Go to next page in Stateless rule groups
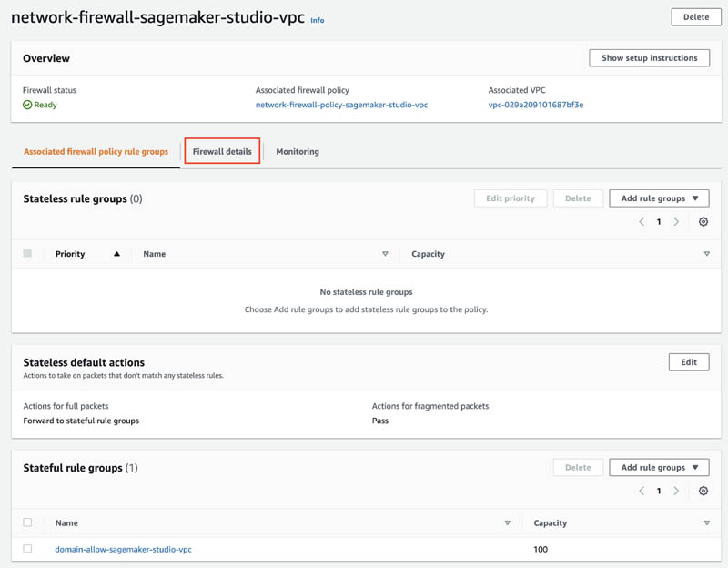 (x=676, y=221)
